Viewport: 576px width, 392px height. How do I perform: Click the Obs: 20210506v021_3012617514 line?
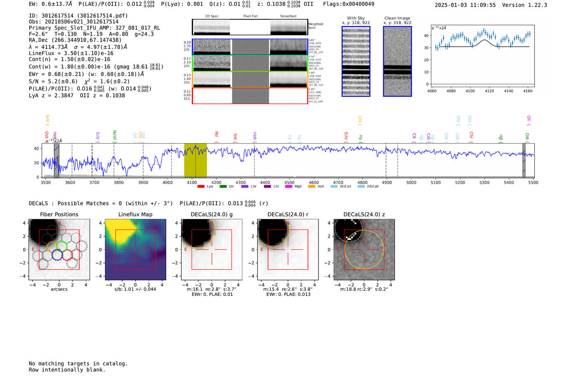click(74, 22)
